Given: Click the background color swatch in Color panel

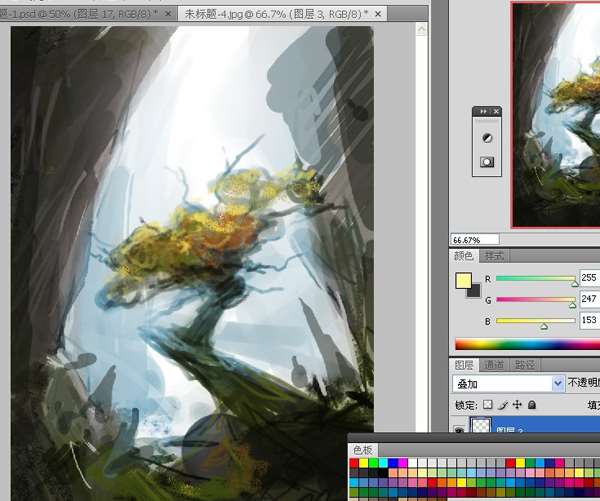Looking at the screenshot, I should (x=473, y=290).
